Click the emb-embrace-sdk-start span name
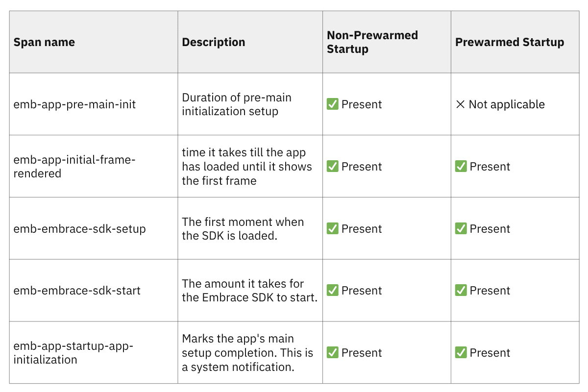 pyautogui.click(x=77, y=291)
